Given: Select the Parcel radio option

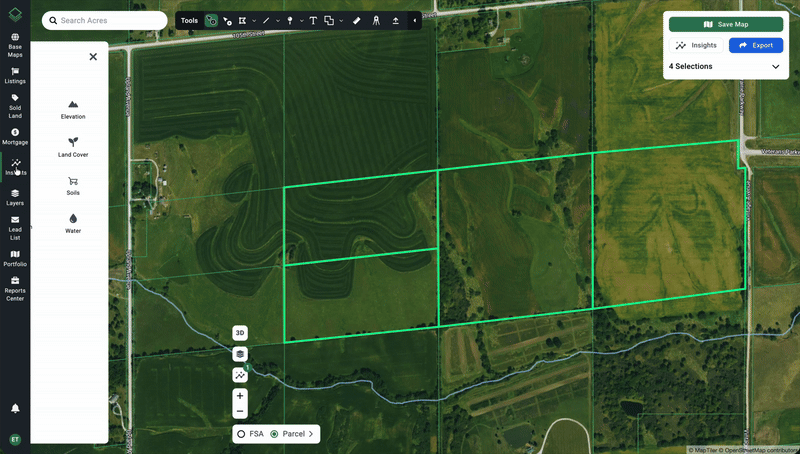Looking at the screenshot, I should (x=275, y=434).
